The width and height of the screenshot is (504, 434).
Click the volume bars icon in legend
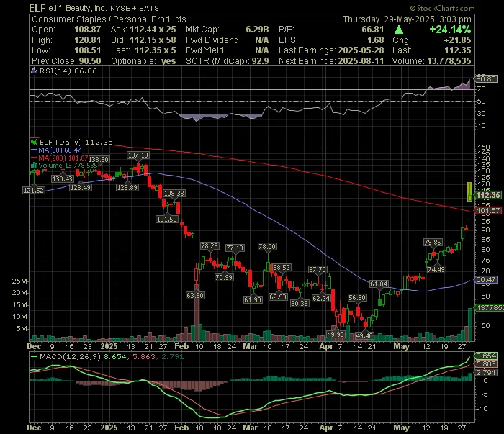[x=34, y=166]
